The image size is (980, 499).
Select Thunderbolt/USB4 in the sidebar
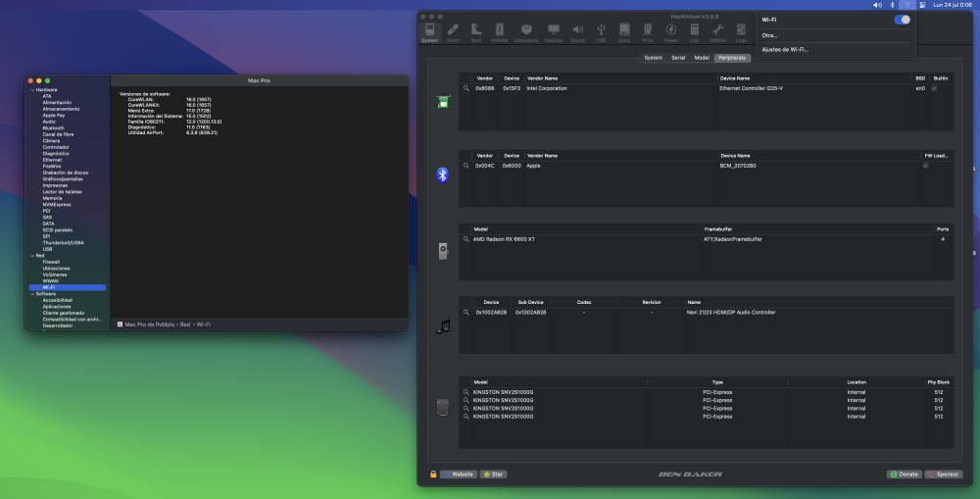(63, 242)
